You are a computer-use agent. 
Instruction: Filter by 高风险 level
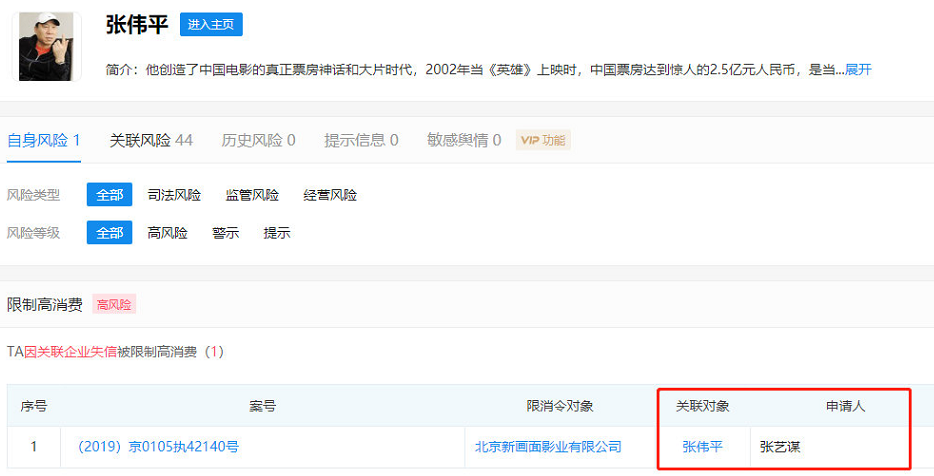(x=167, y=232)
